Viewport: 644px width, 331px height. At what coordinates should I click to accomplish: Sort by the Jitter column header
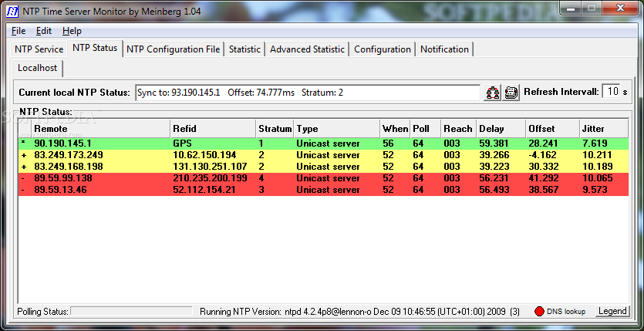(x=604, y=129)
